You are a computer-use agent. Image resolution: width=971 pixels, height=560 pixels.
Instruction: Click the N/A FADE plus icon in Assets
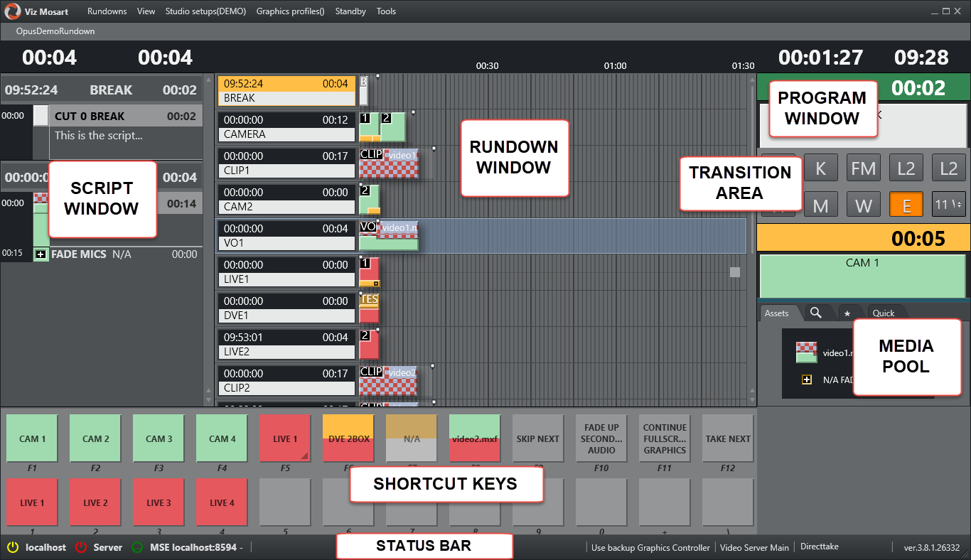click(807, 379)
